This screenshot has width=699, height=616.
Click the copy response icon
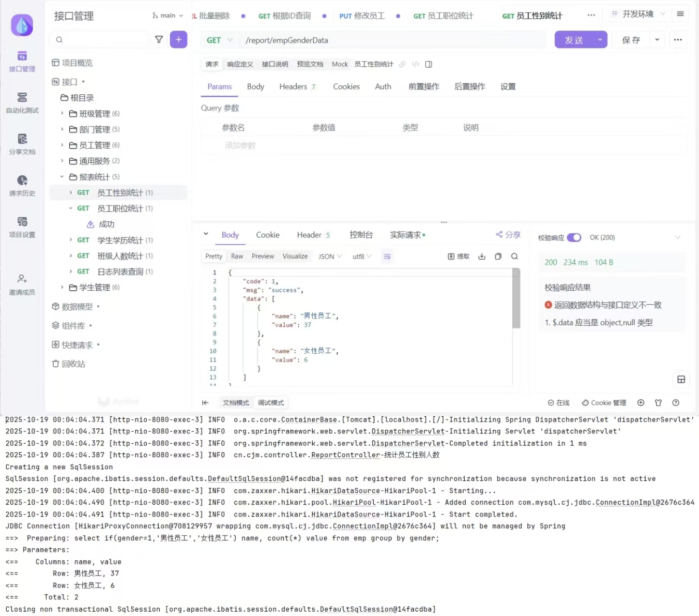pyautogui.click(x=498, y=257)
